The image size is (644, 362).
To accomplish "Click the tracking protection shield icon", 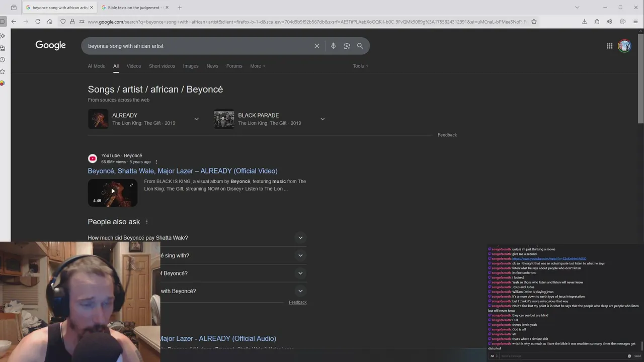I will pyautogui.click(x=63, y=22).
